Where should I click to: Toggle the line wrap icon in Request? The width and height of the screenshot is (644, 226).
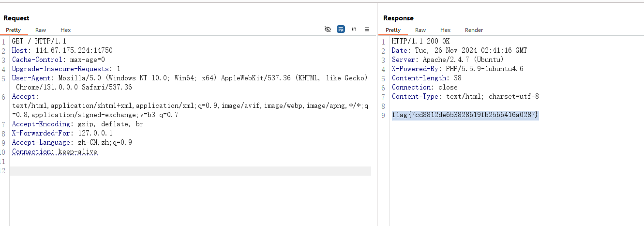click(x=341, y=30)
